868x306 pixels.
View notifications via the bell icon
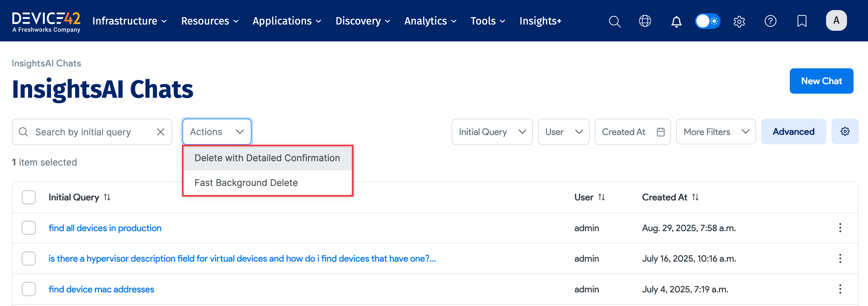click(x=676, y=21)
